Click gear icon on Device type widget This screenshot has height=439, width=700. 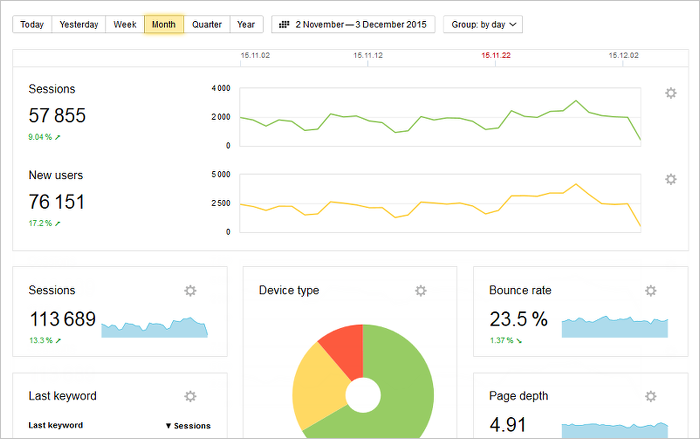[x=421, y=291]
